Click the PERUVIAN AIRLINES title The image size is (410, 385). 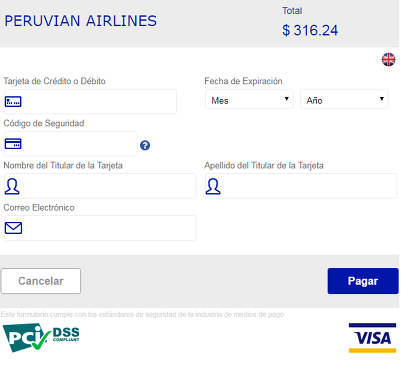pos(80,21)
